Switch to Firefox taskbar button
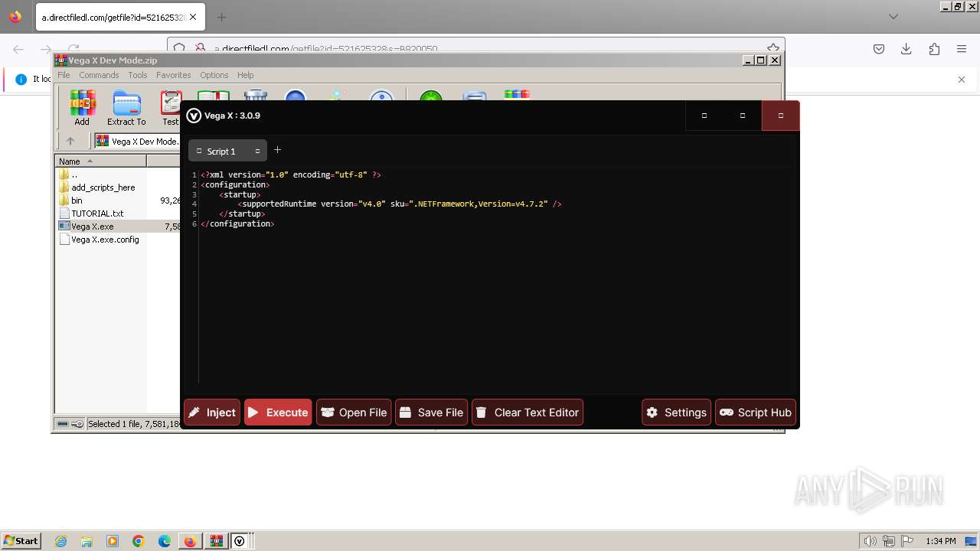 tap(190, 541)
